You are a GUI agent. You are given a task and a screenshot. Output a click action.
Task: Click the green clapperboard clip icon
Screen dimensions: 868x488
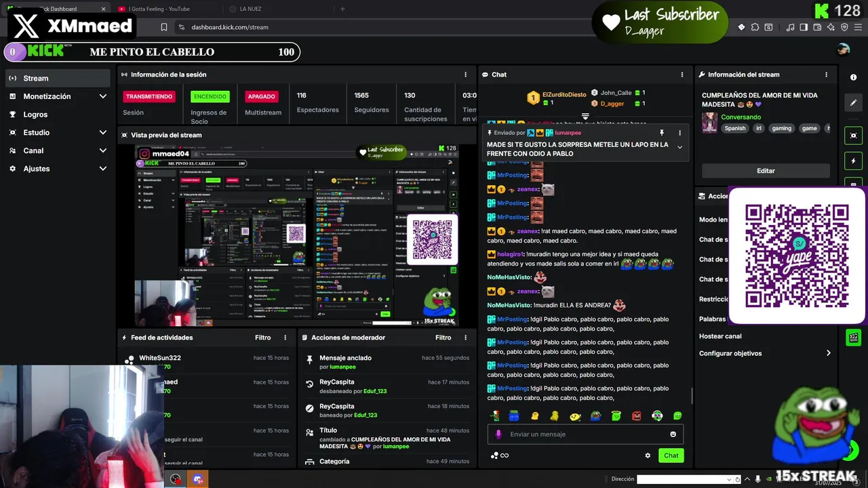coord(854,337)
